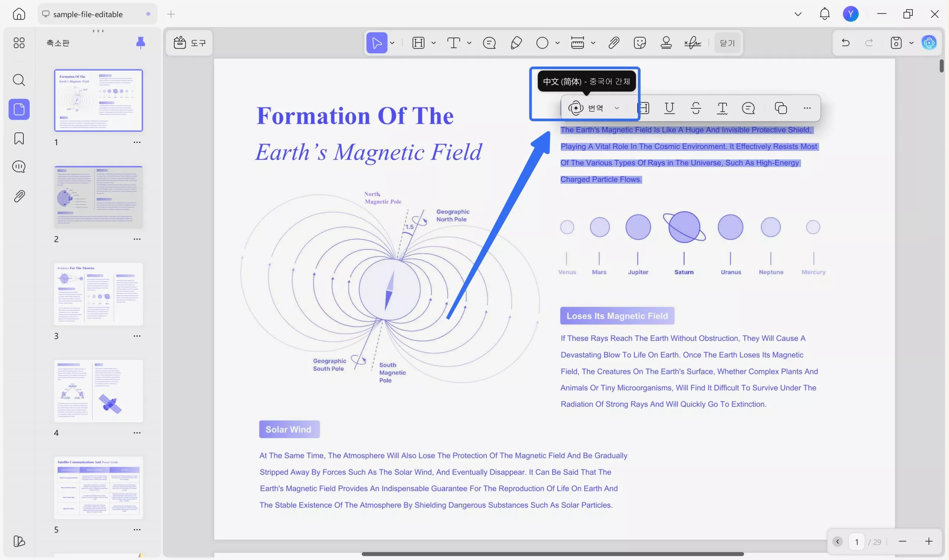Image resolution: width=949 pixels, height=560 pixels.
Task: Select the cursor selection tool
Action: click(377, 43)
